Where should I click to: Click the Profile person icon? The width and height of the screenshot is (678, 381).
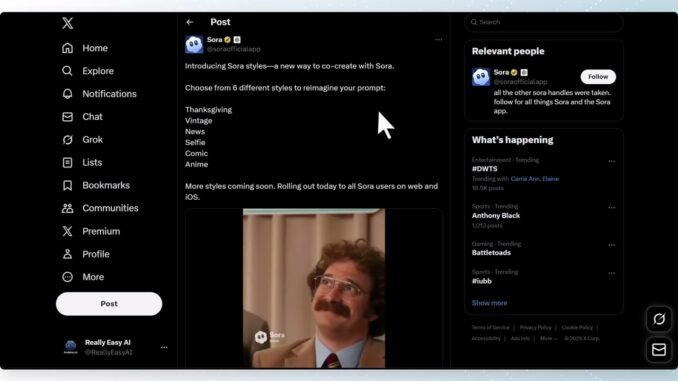(x=67, y=254)
